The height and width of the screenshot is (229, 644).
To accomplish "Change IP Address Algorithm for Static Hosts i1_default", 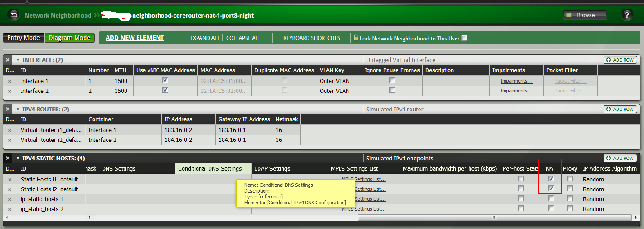I will click(610, 180).
